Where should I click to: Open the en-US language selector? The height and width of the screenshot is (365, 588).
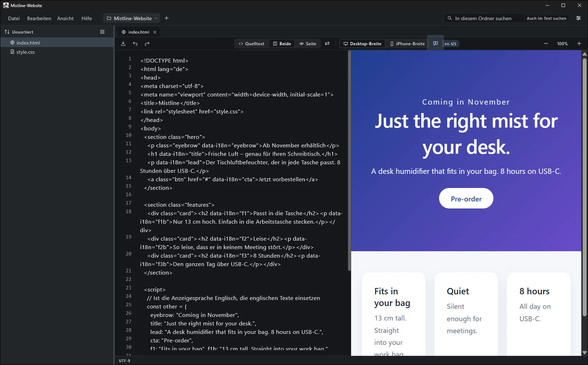tap(450, 44)
